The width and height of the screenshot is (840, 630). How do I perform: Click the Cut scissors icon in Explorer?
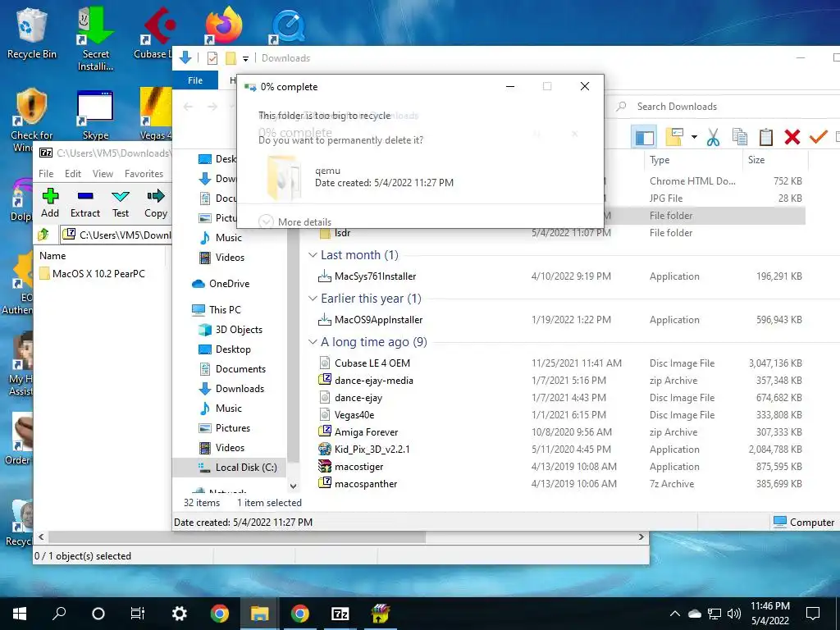pos(713,137)
